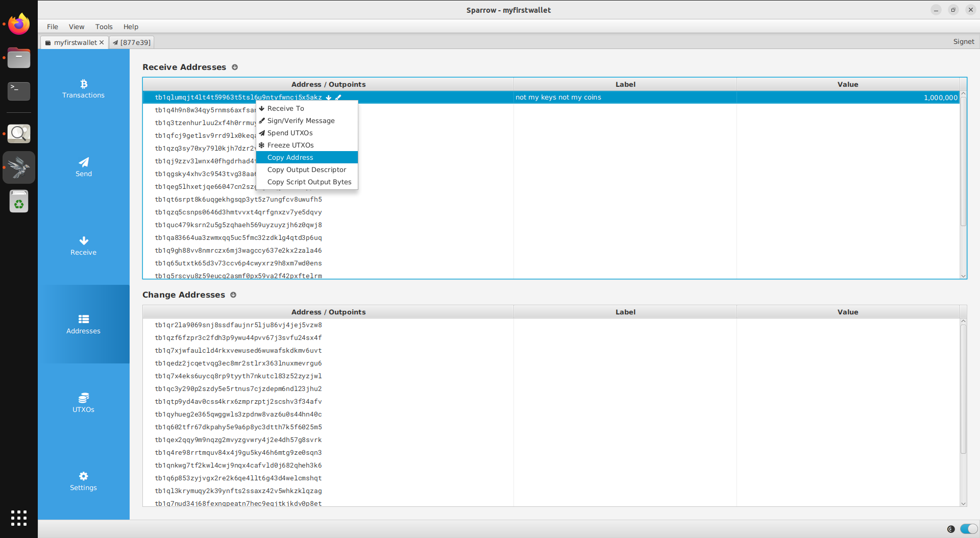980x538 pixels.
Task: Open the Tools menu
Action: pyautogui.click(x=104, y=27)
